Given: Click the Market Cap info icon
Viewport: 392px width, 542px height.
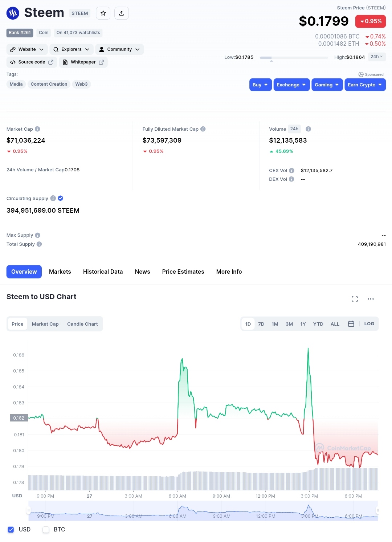Looking at the screenshot, I should tap(37, 129).
